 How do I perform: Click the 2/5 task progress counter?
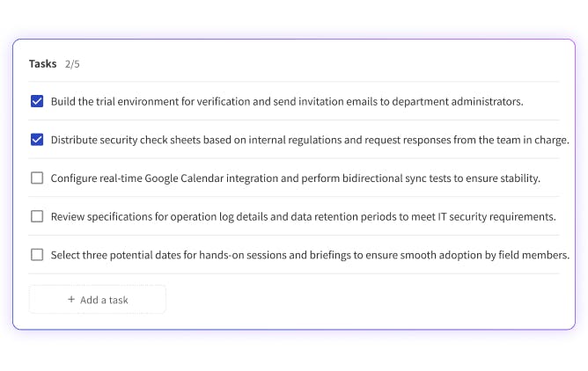click(x=72, y=64)
